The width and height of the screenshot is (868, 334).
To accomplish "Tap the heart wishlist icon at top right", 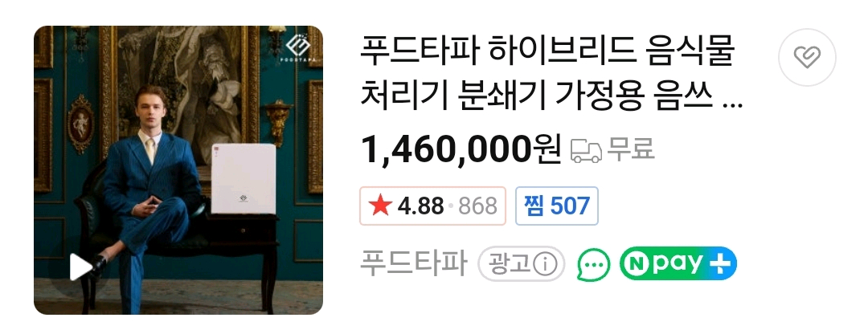I will 807,57.
